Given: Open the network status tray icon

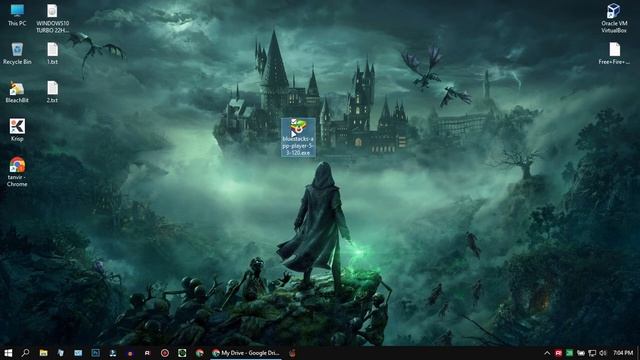Looking at the screenshot, I should [592, 353].
